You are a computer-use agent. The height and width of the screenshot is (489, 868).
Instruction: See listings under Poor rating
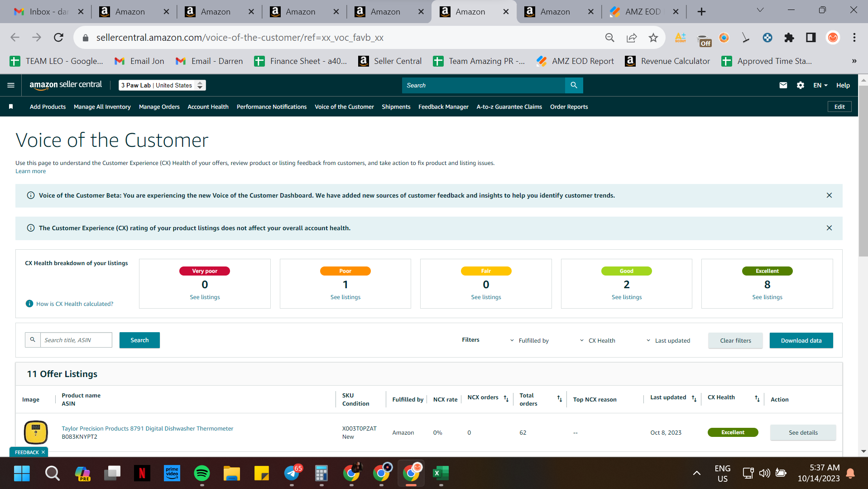pyautogui.click(x=345, y=297)
